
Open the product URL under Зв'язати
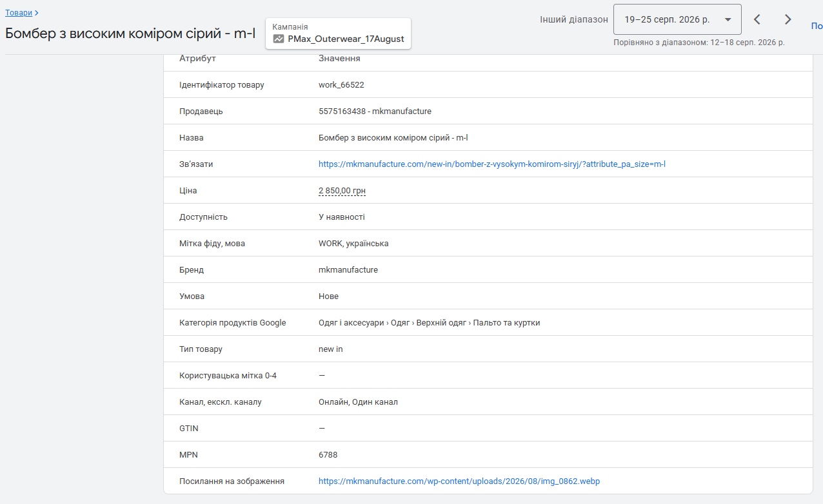492,164
